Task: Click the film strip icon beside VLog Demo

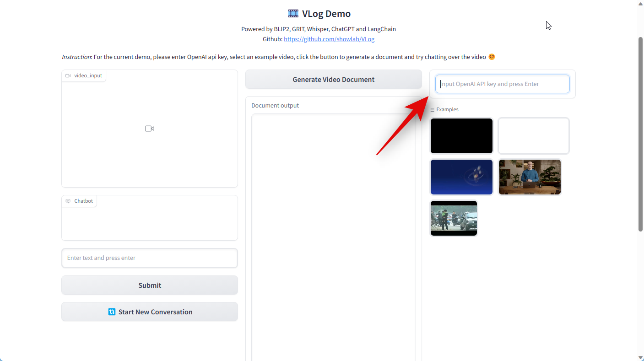Action: coord(293,14)
